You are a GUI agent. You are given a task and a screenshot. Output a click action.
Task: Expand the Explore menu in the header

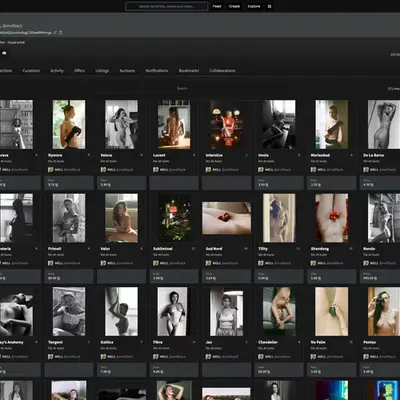tap(254, 6)
